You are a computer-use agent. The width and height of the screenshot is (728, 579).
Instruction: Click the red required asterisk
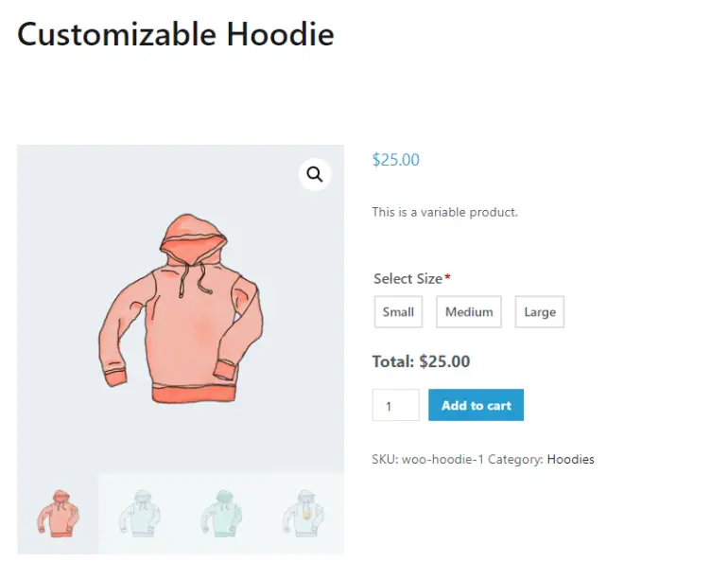(447, 277)
